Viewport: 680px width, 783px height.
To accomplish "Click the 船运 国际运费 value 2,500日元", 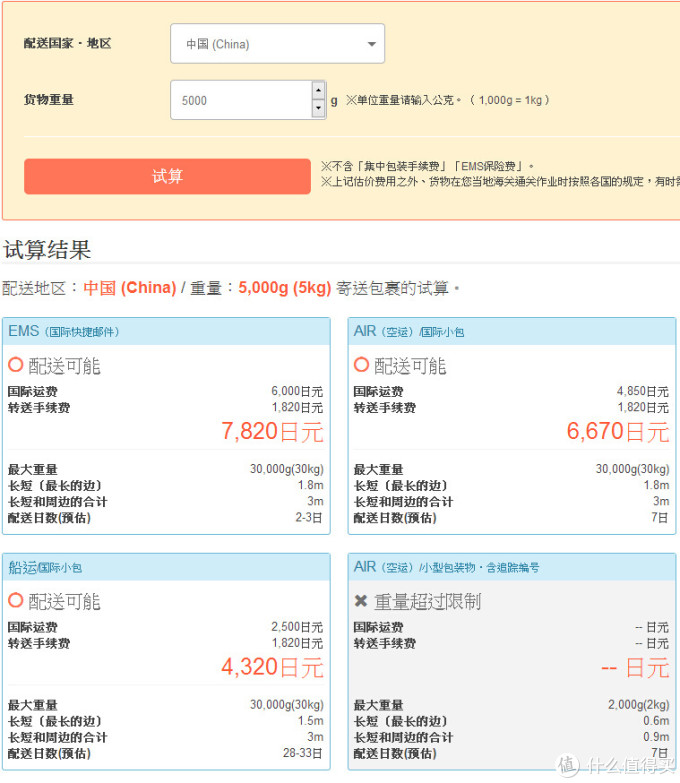I will point(297,627).
